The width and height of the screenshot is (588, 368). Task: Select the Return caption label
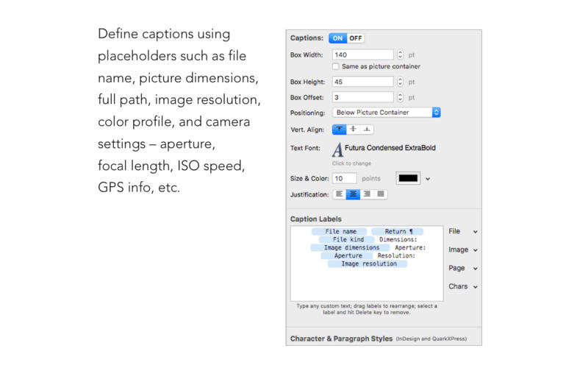(x=398, y=232)
